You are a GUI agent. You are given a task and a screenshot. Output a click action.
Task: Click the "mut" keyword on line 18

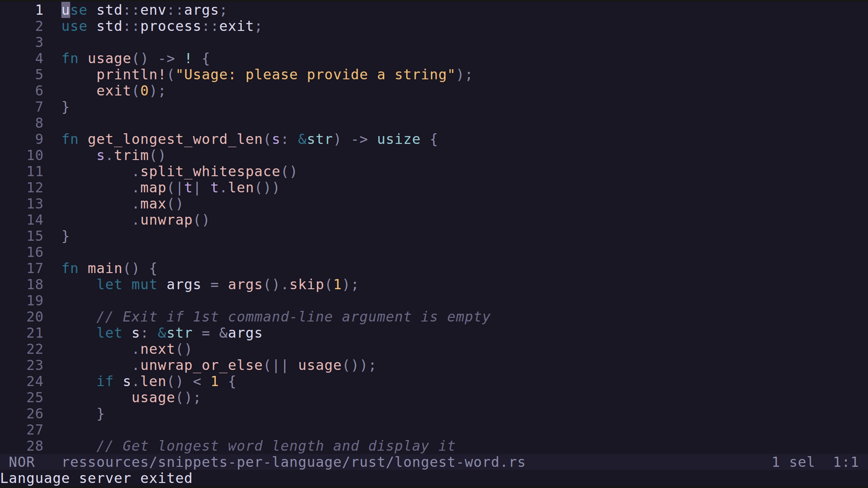tap(144, 285)
